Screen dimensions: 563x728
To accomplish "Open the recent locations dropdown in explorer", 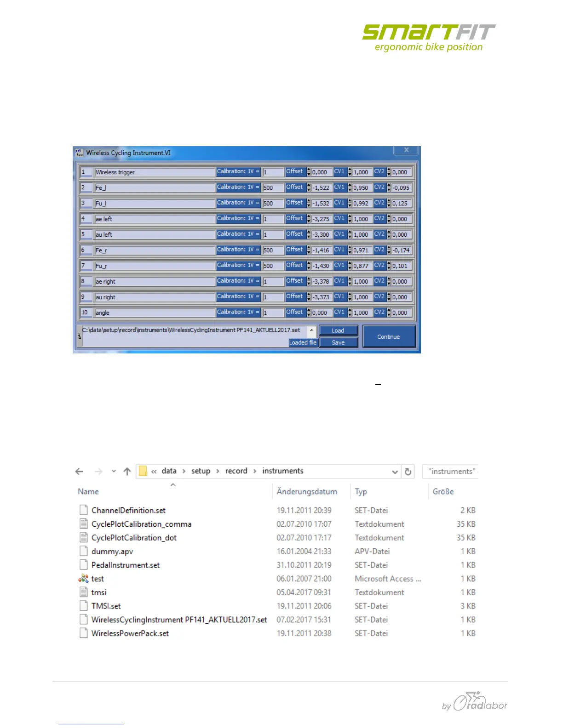I will click(114, 471).
